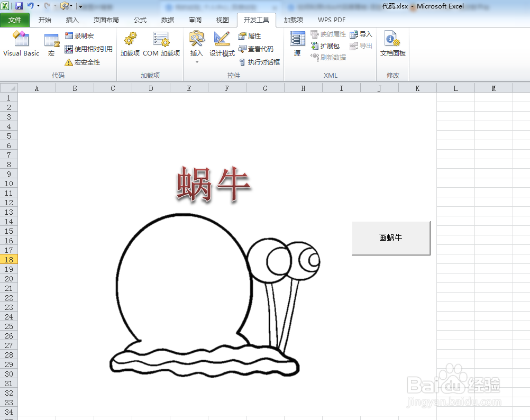Image resolution: width=530 pixels, height=420 pixels.
Task: Switch to the 开发工具 ribbon tab
Action: click(257, 20)
